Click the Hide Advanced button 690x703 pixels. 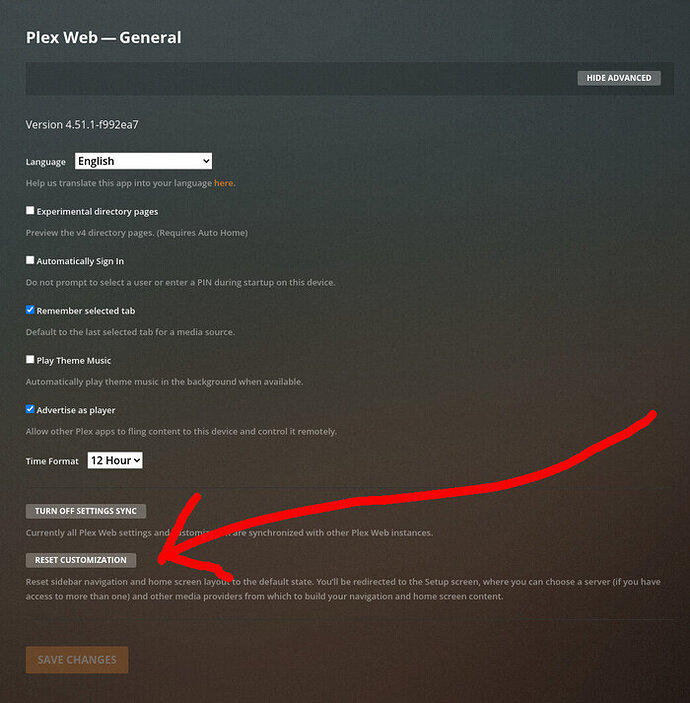[x=619, y=78]
